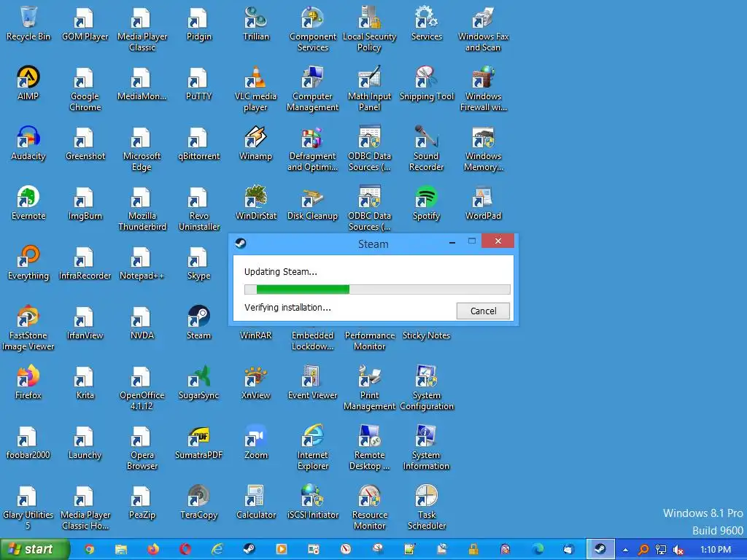This screenshot has width=747, height=560.
Task: Select the Internet Explorer desktop icon
Action: [x=312, y=448]
